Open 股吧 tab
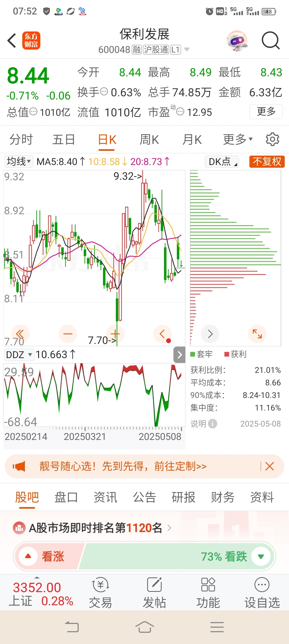 click(x=27, y=497)
